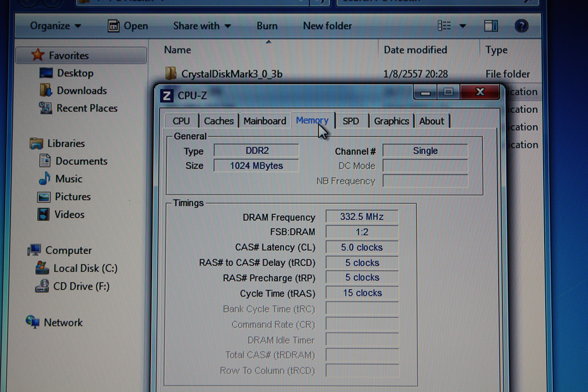This screenshot has width=588, height=392.
Task: Sort by Date modified column header
Action: point(415,50)
